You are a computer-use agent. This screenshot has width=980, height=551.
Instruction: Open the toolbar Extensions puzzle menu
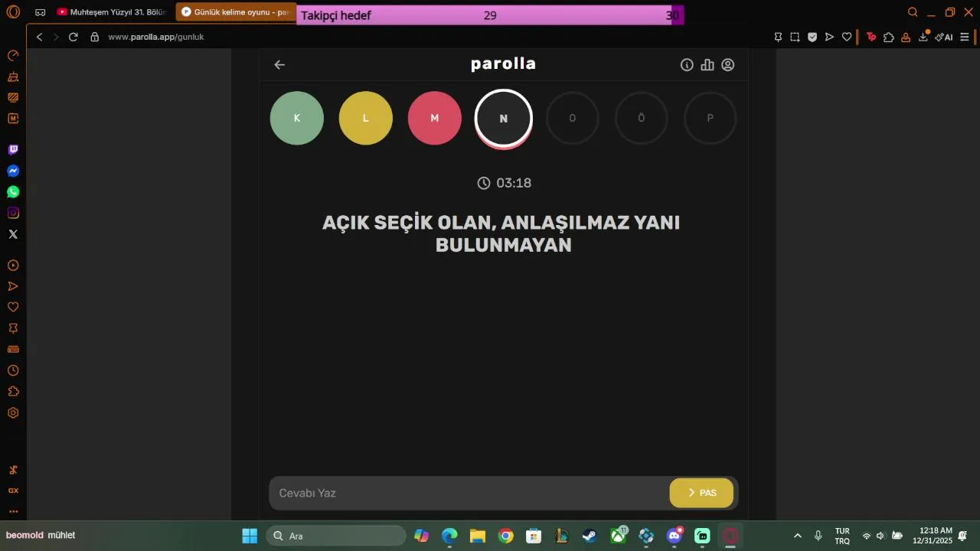889,37
